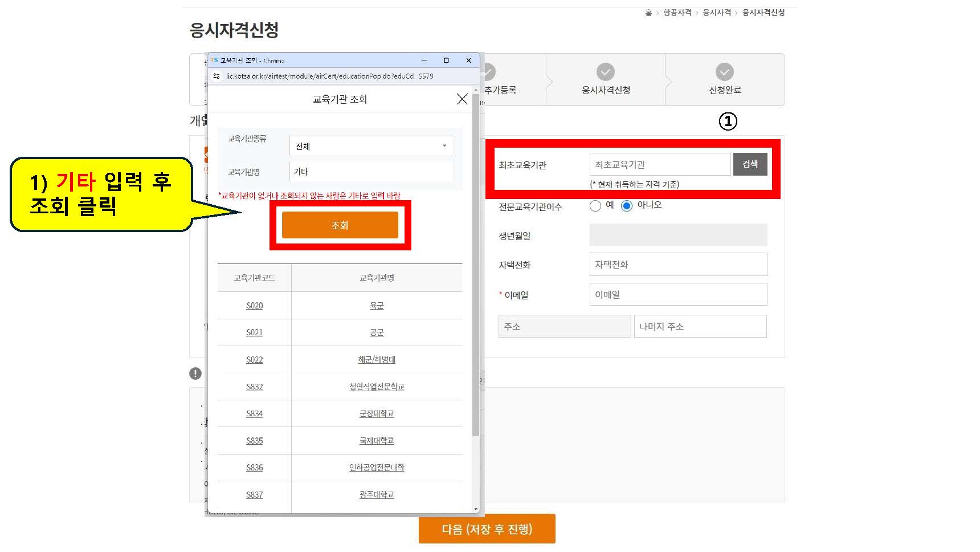Click the 응시자격신청 step checkmark icon
Viewport: 980px width, 552px height.
pyautogui.click(x=606, y=72)
